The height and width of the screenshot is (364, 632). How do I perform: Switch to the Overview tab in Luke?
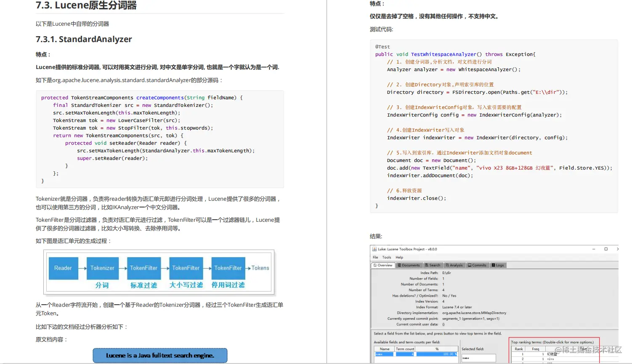383,265
